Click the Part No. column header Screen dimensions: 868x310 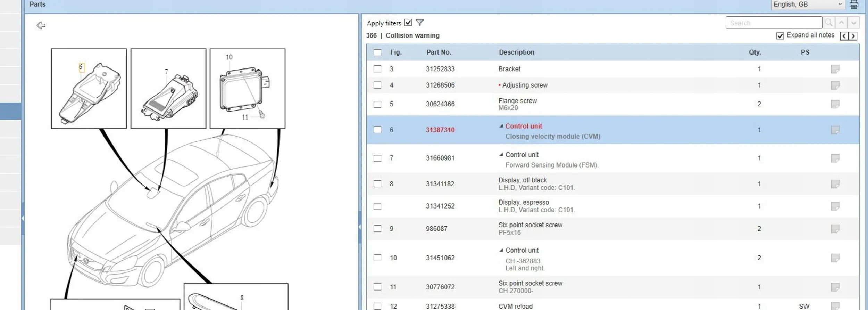coord(439,52)
